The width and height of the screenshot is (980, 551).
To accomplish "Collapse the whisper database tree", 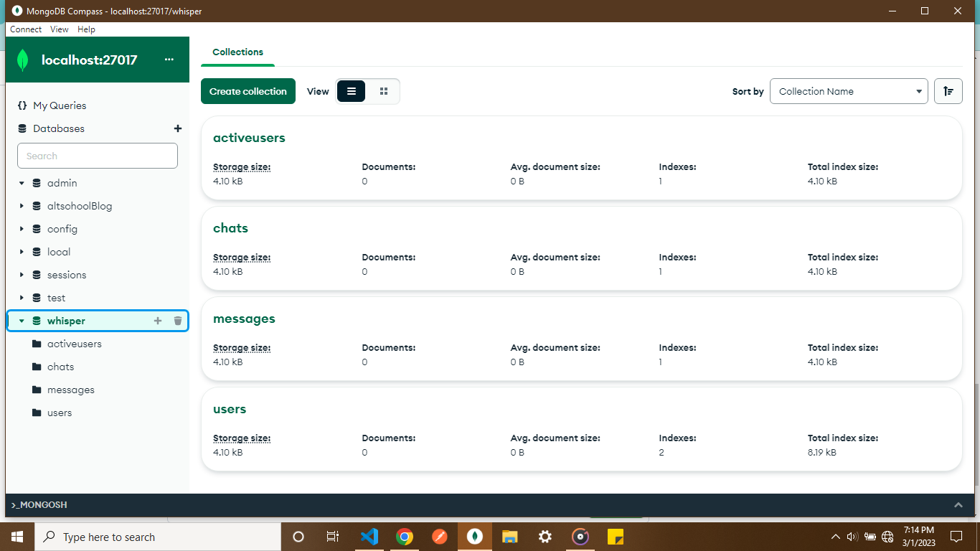I will click(21, 321).
